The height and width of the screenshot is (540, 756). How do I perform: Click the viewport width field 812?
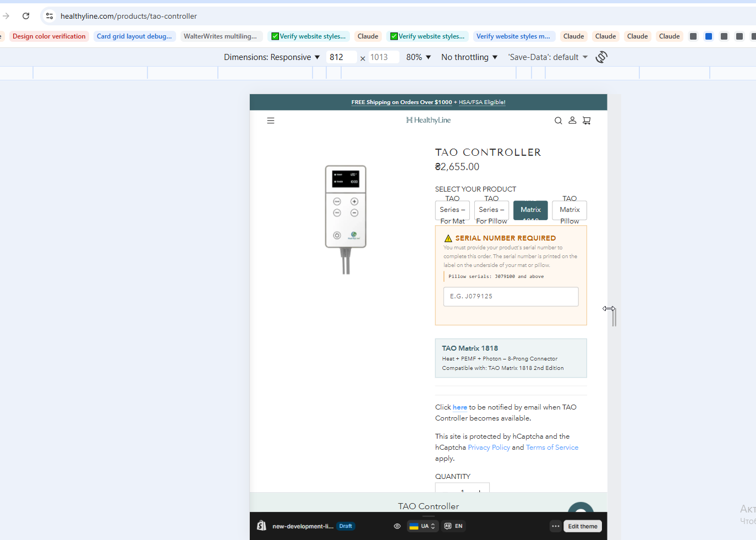(x=341, y=57)
